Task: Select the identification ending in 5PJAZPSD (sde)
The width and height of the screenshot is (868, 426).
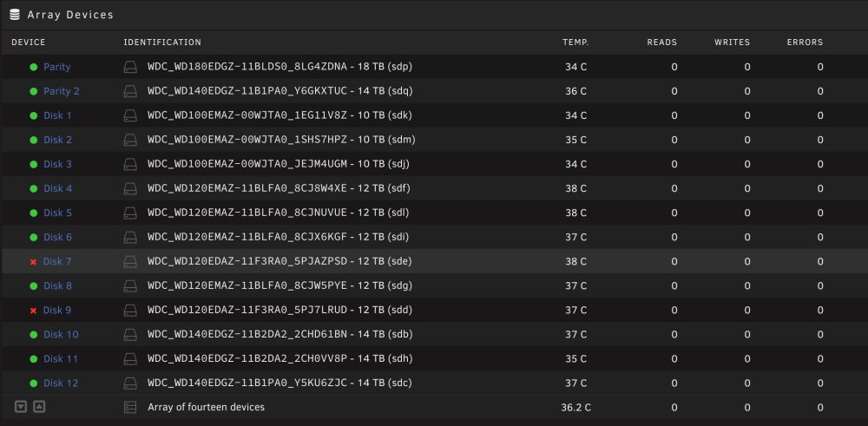Action: 279,262
